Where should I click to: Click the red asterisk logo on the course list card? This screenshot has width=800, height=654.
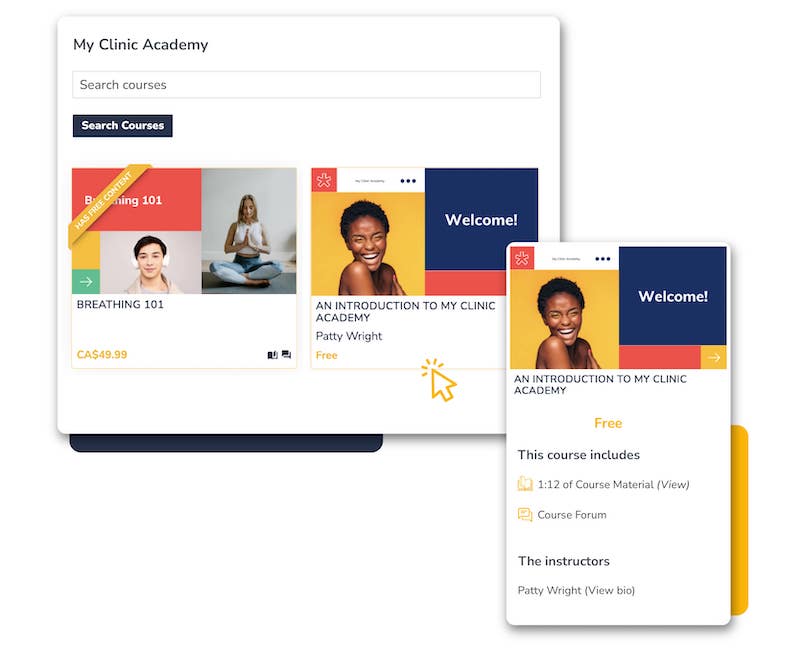(324, 180)
